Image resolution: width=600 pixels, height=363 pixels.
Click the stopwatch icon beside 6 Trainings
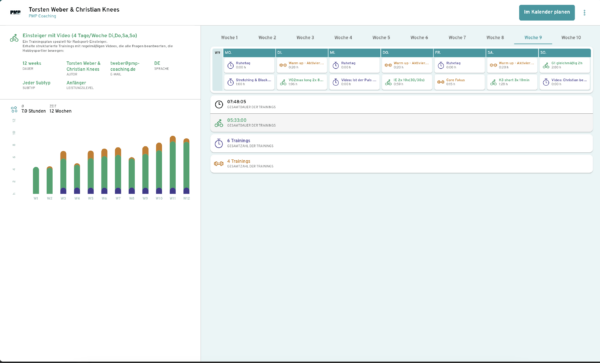218,143
